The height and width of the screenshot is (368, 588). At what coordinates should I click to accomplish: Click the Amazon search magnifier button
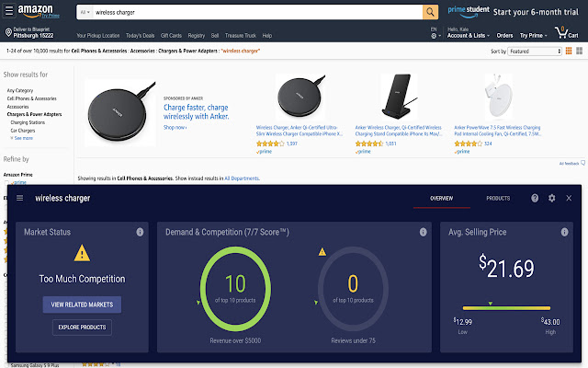(x=429, y=13)
